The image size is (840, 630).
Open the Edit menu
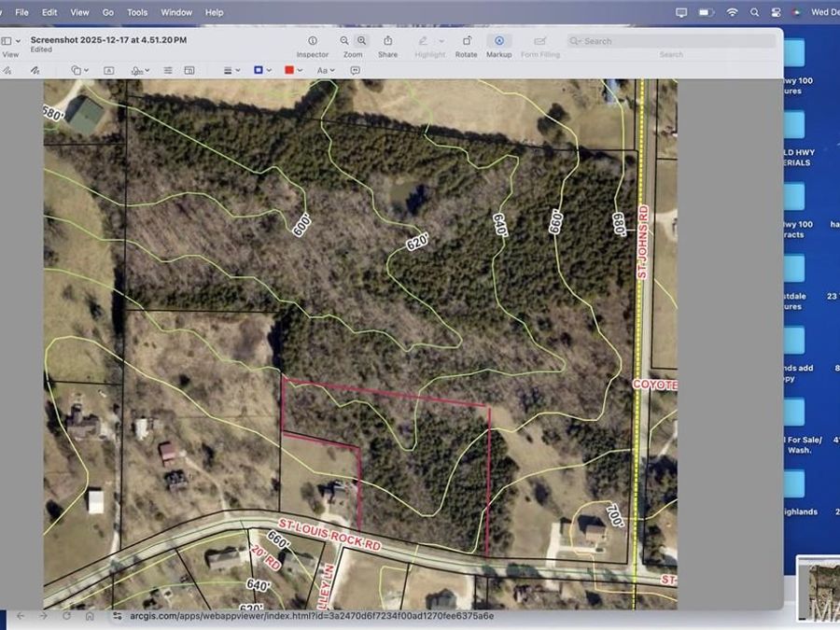point(49,12)
